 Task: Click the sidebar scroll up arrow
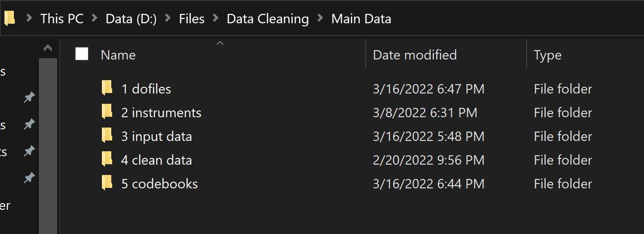point(48,48)
